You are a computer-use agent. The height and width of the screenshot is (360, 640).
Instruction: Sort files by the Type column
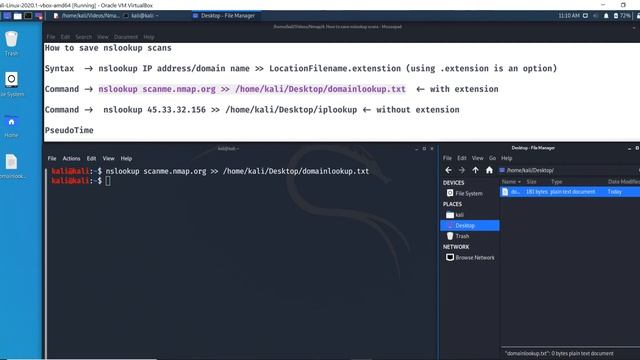(x=557, y=182)
